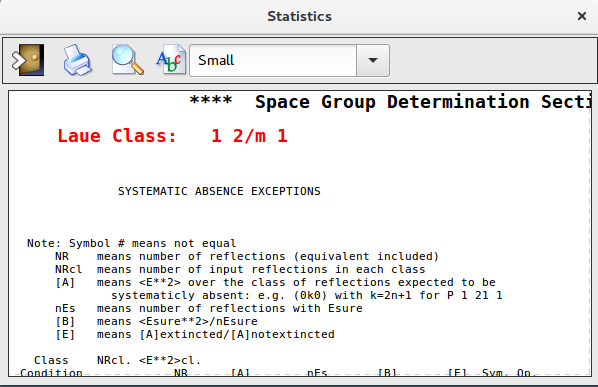The height and width of the screenshot is (387, 598).
Task: Click the NRcl definition line
Action: (240, 269)
